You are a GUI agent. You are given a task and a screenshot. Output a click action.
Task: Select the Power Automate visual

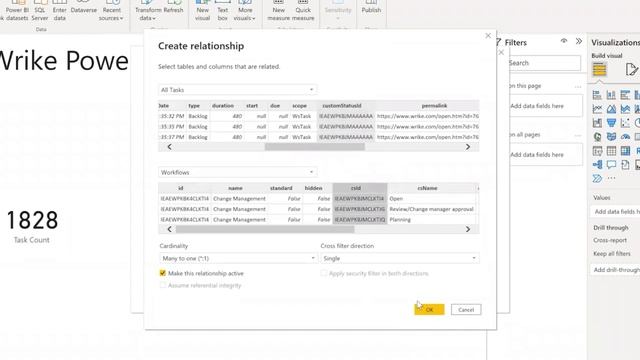597,178
